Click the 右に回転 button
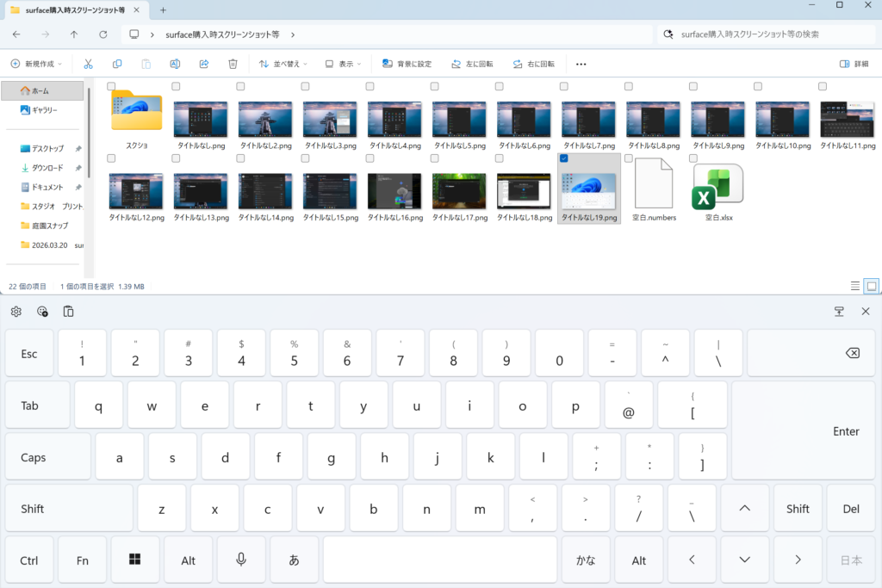 (533, 64)
